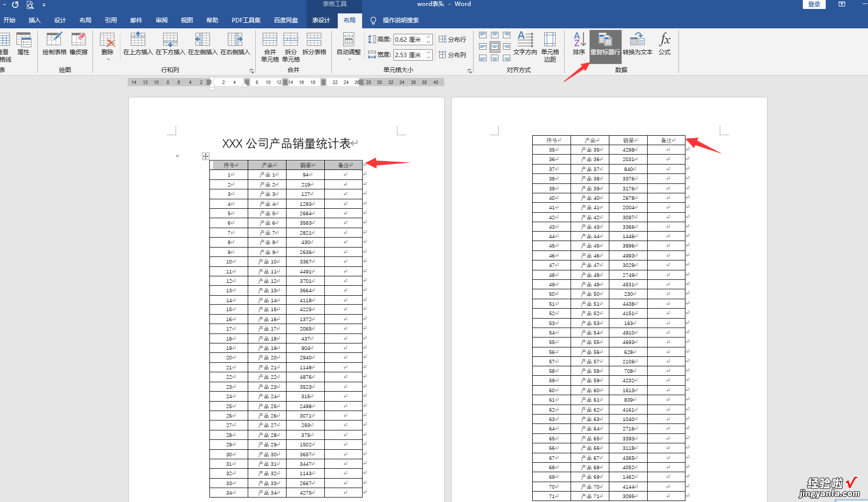Select the middle center alignment icon

click(495, 47)
